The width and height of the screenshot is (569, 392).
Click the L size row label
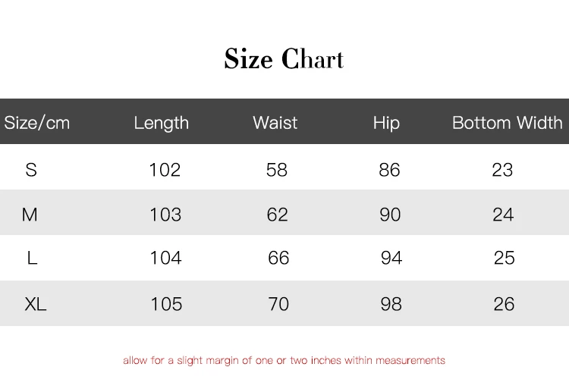pyautogui.click(x=32, y=259)
